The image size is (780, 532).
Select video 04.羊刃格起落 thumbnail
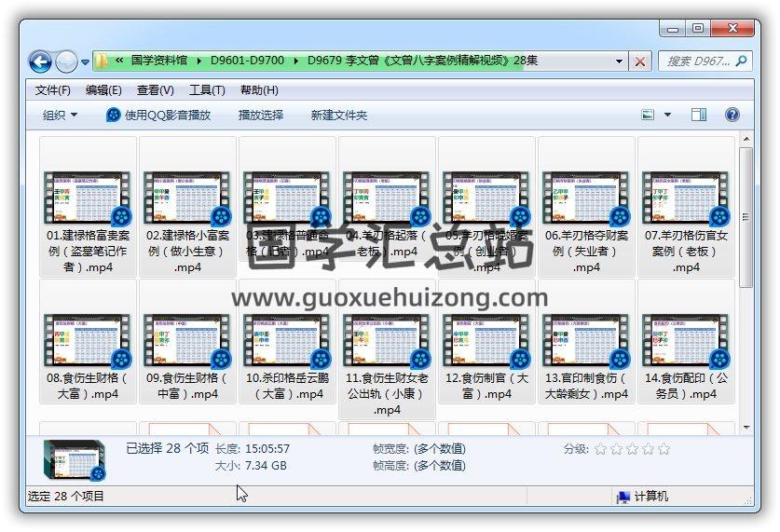(x=387, y=198)
